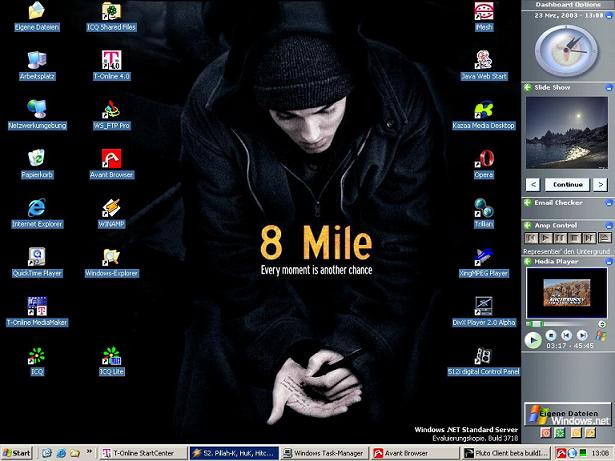The width and height of the screenshot is (615, 461).
Task: Open the Arbeitsplatz desktop icon
Action: [37, 60]
